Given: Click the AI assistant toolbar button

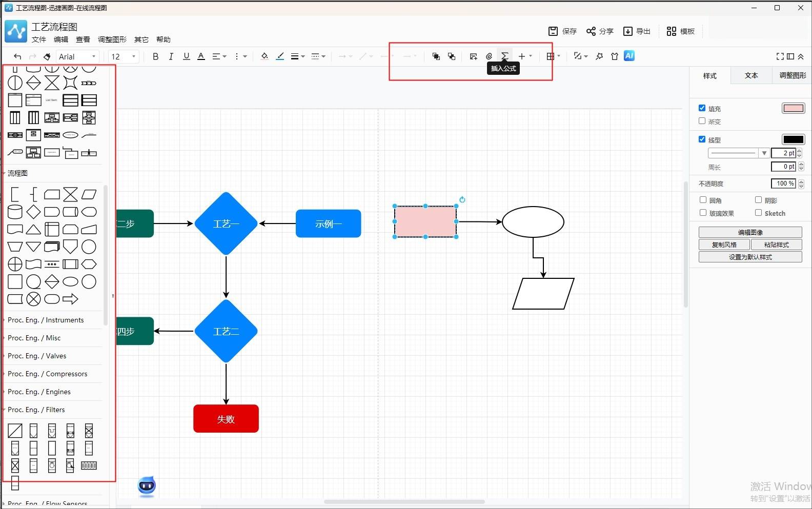Looking at the screenshot, I should 630,56.
